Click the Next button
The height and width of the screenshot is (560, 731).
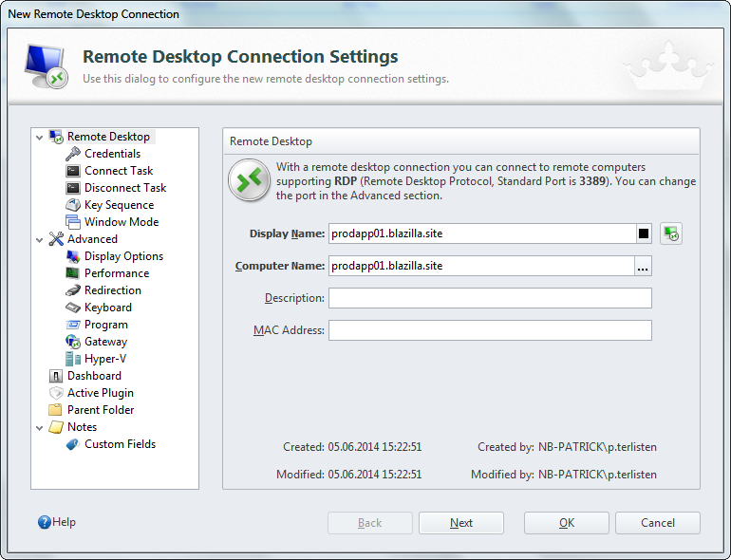pyautogui.click(x=460, y=523)
